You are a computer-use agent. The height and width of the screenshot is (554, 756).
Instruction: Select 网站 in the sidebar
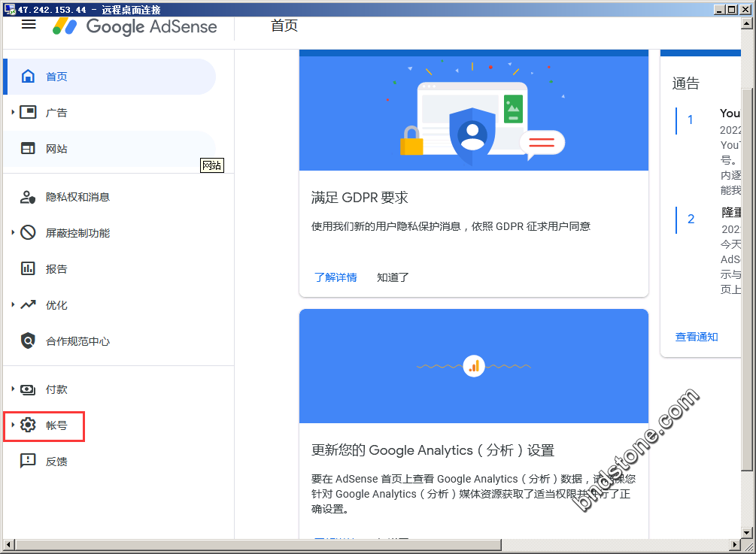(x=109, y=149)
